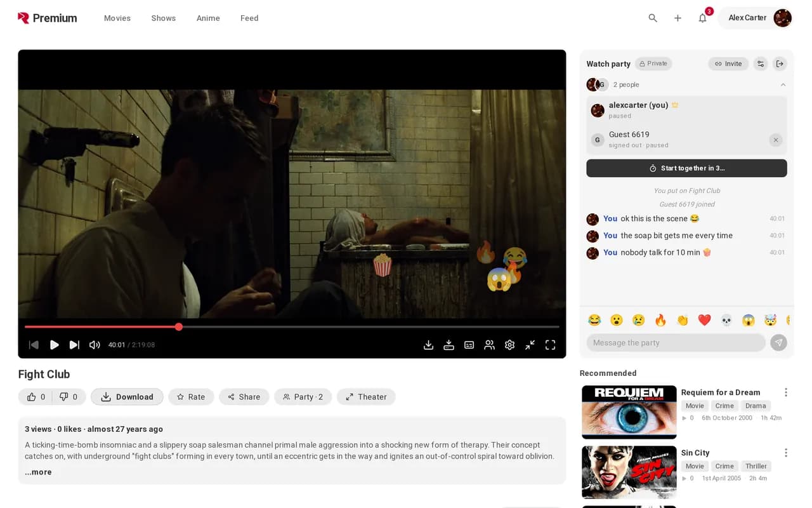
Task: Send the skull reaction from reaction bar
Action: click(726, 320)
